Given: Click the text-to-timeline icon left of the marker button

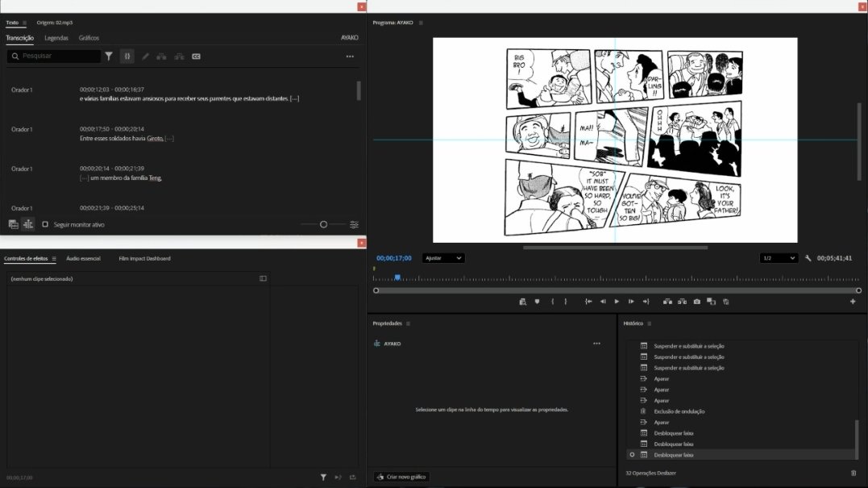Looking at the screenshot, I should 522,302.
